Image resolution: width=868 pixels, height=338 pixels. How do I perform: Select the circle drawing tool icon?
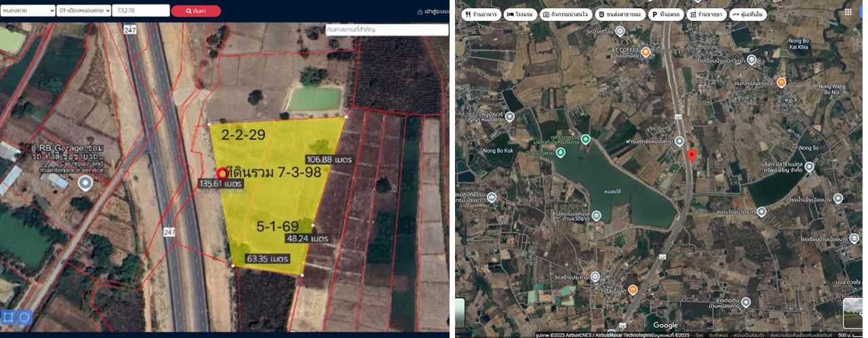coord(24,317)
